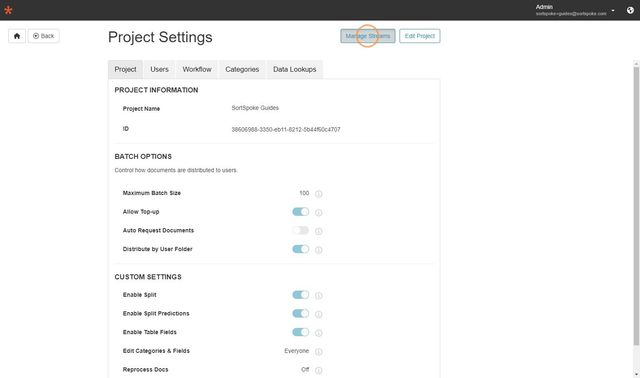Show info icon for Edit Categories & Fields
Image resolution: width=640 pixels, height=378 pixels.
tap(319, 351)
